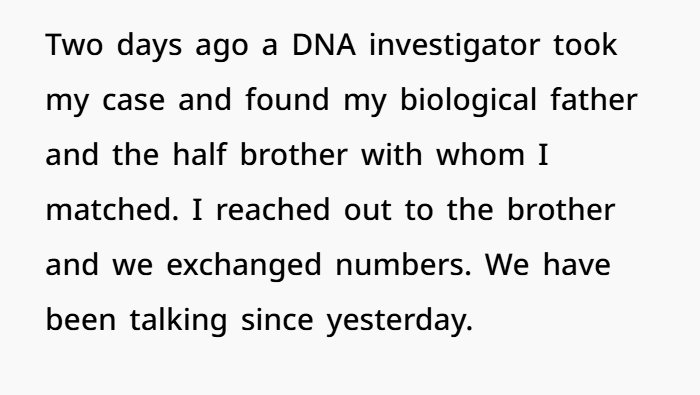The width and height of the screenshot is (700, 395).
Task: Click the word "DNA" in the text
Action: point(324,45)
